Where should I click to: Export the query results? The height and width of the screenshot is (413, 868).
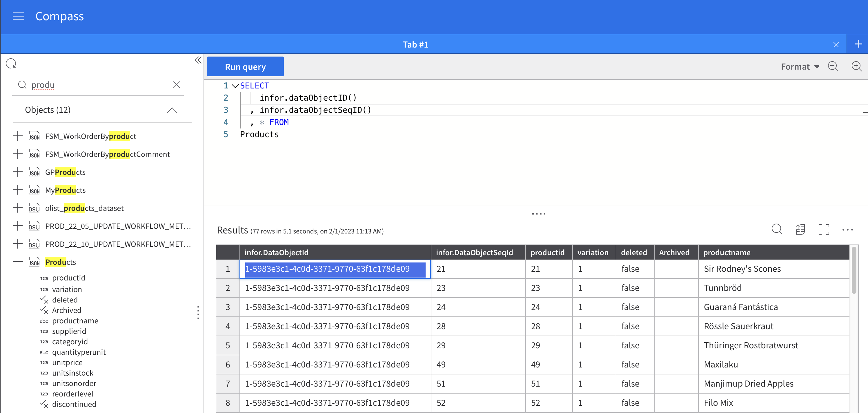pos(800,229)
